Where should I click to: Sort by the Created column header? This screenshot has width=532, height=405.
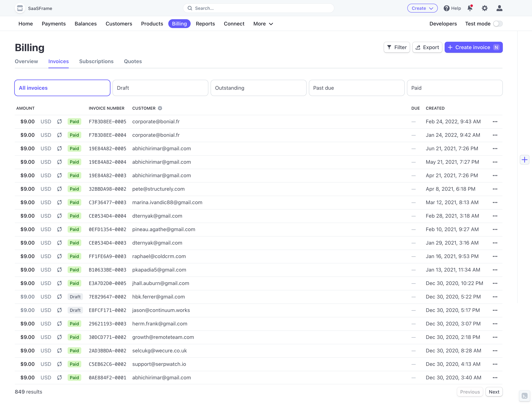point(435,108)
